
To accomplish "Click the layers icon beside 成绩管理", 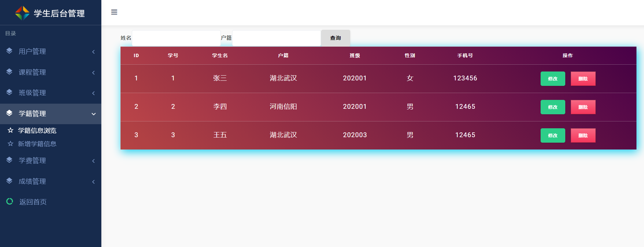I will point(9,181).
